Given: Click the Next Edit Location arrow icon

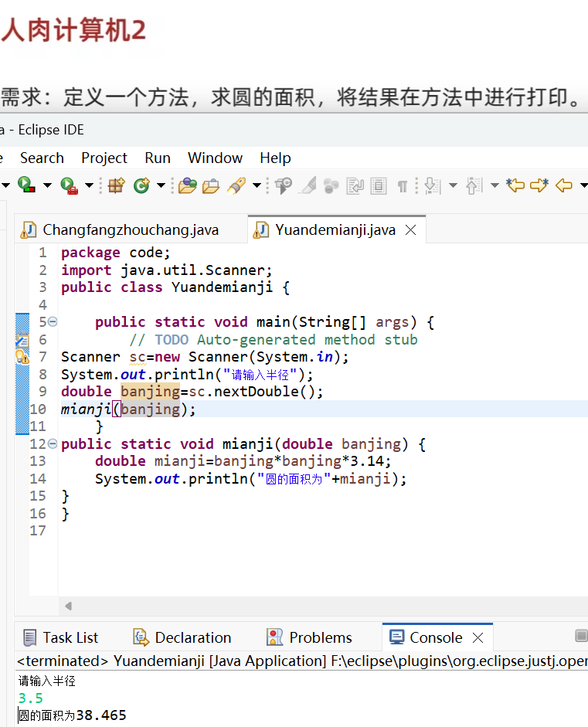Looking at the screenshot, I should coord(539,185).
